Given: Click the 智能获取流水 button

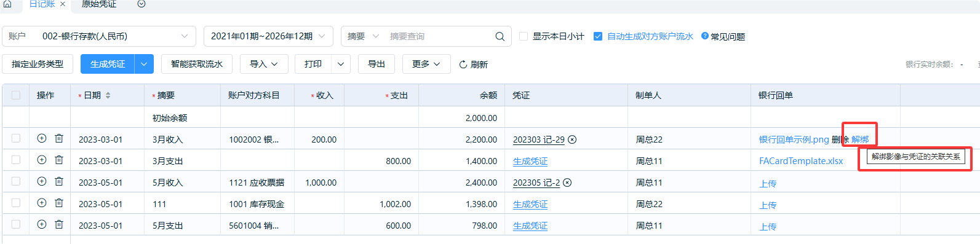Looking at the screenshot, I should [197, 64].
